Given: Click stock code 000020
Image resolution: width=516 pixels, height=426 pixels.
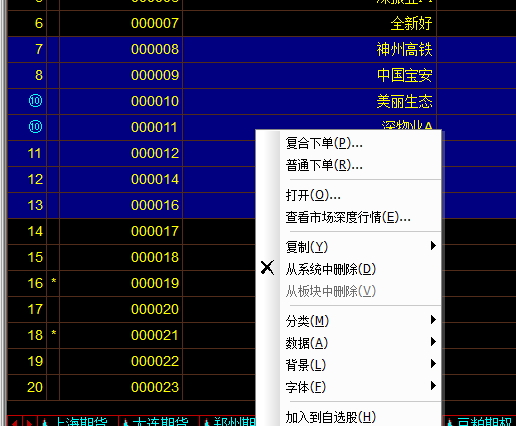Looking at the screenshot, I should click(155, 309).
